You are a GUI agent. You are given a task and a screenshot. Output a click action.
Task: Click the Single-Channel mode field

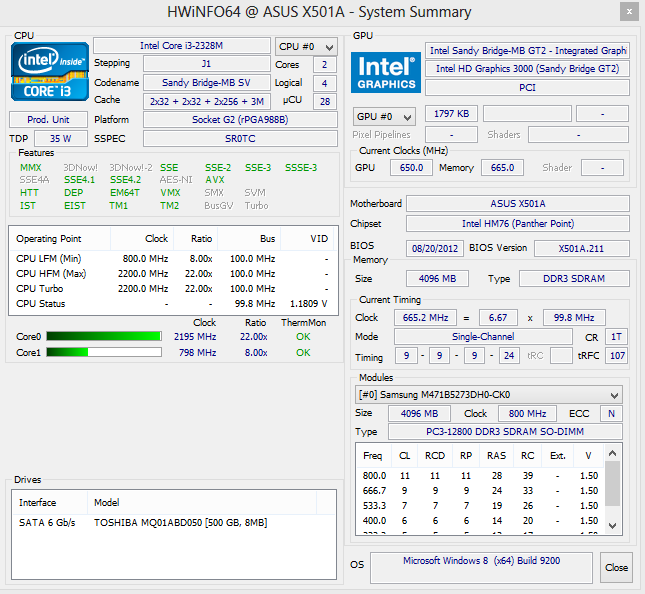(x=483, y=337)
